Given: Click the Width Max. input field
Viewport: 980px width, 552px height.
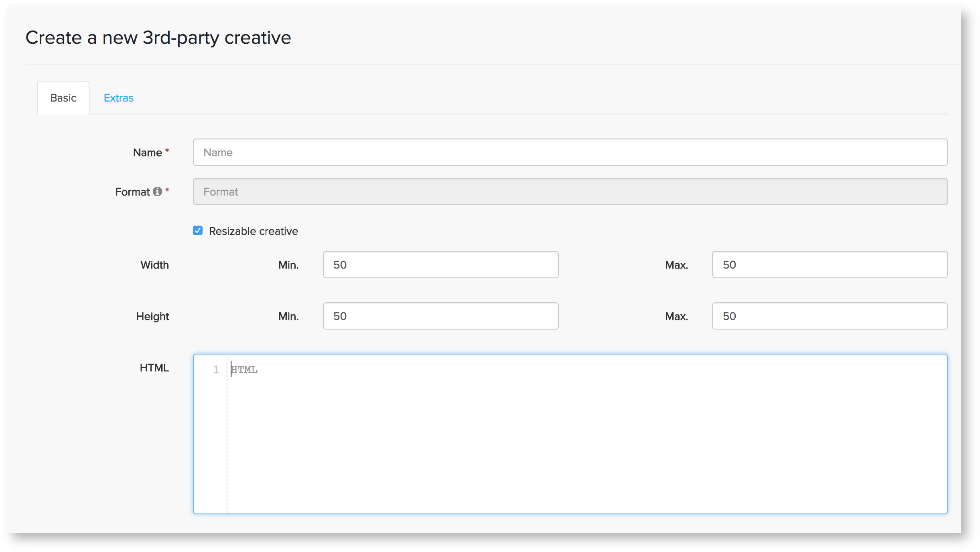Looking at the screenshot, I should (829, 265).
